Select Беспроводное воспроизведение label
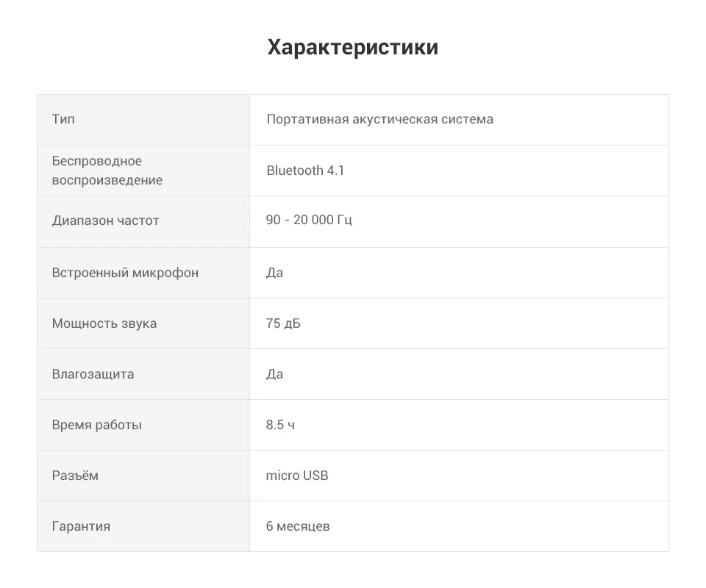The width and height of the screenshot is (706, 588). point(107,171)
